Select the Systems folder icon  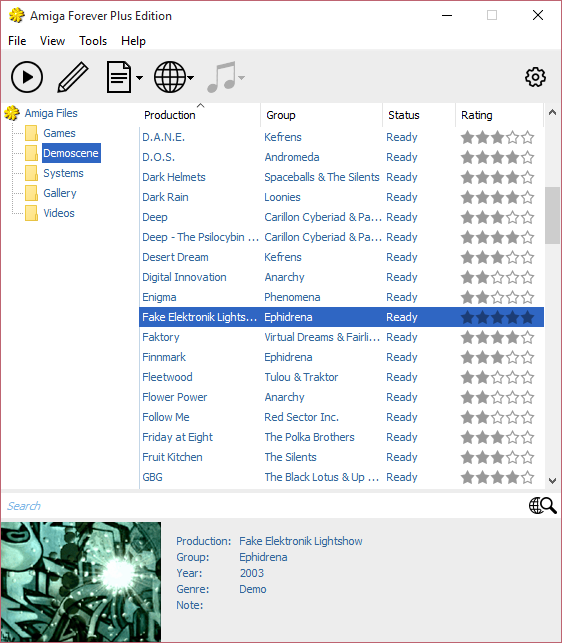[31, 173]
